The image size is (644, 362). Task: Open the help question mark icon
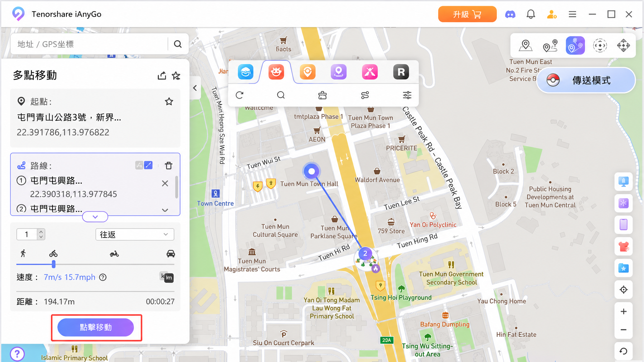(17, 354)
